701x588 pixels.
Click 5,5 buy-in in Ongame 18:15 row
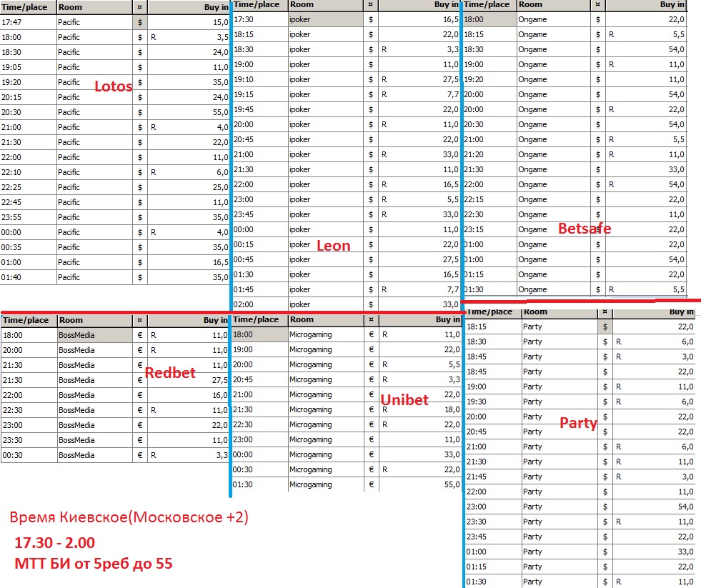645,34
